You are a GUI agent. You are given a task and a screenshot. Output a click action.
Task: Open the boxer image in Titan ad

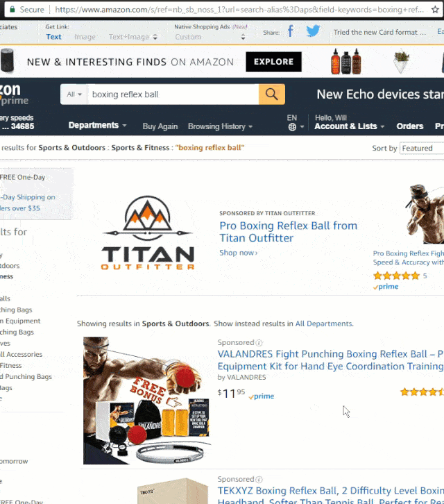pos(425,214)
